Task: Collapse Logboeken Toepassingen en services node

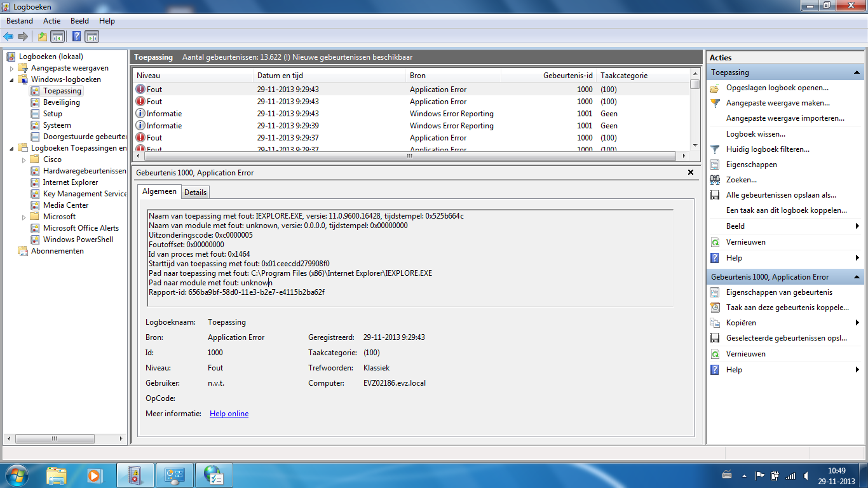Action: 11,148
